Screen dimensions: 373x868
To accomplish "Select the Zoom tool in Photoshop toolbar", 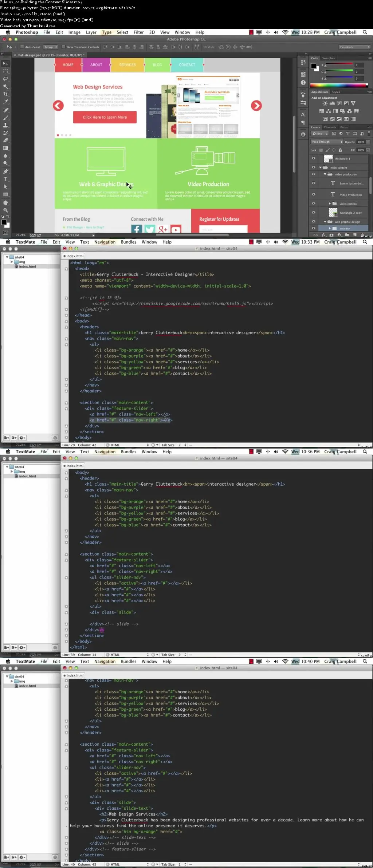I will point(5,210).
